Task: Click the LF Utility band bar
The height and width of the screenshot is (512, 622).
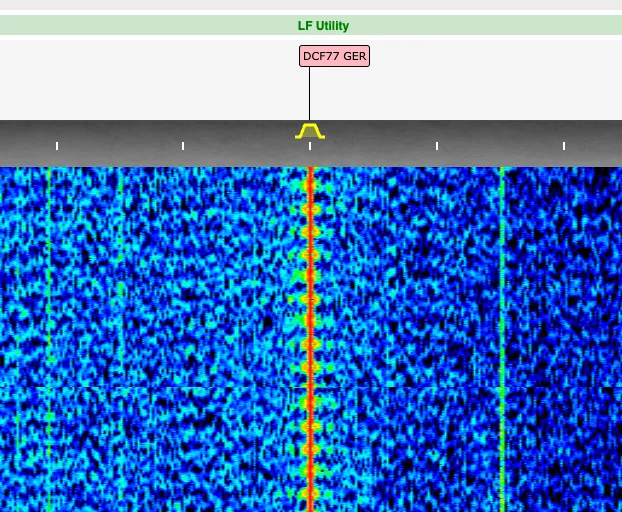Action: tap(311, 25)
